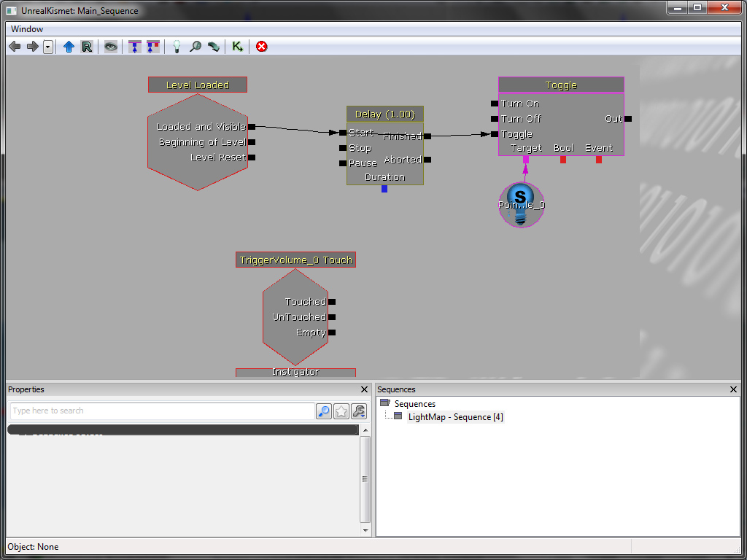The image size is (747, 560).
Task: Click the star favorites button in Properties
Action: pos(341,411)
